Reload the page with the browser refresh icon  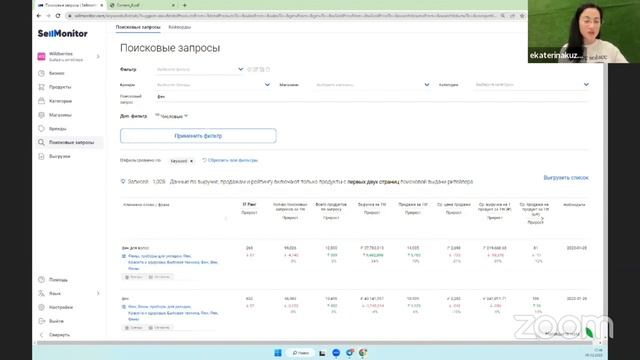click(58, 16)
